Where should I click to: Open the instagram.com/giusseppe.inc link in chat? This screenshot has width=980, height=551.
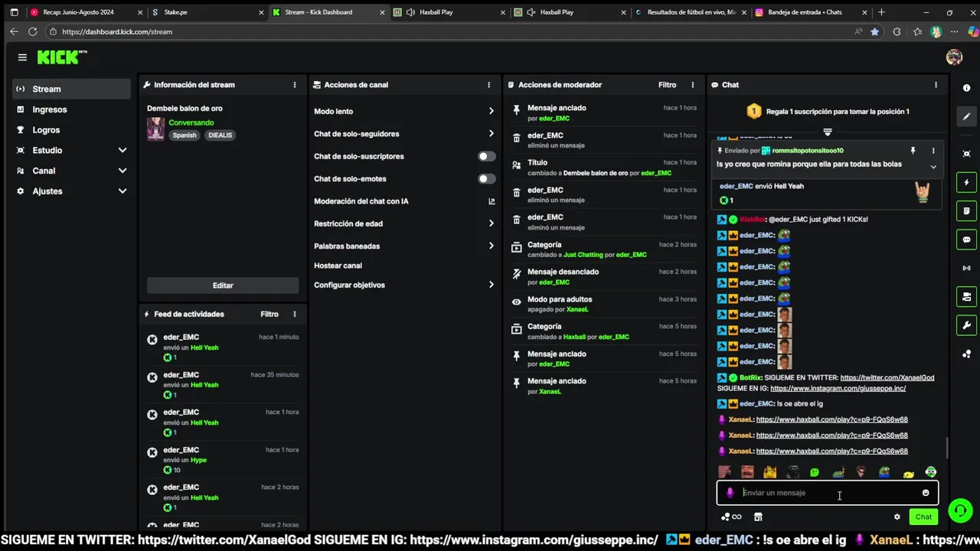[838, 388]
